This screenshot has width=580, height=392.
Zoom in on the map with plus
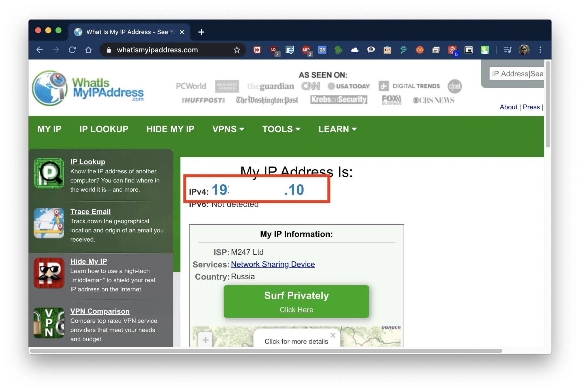pyautogui.click(x=205, y=340)
